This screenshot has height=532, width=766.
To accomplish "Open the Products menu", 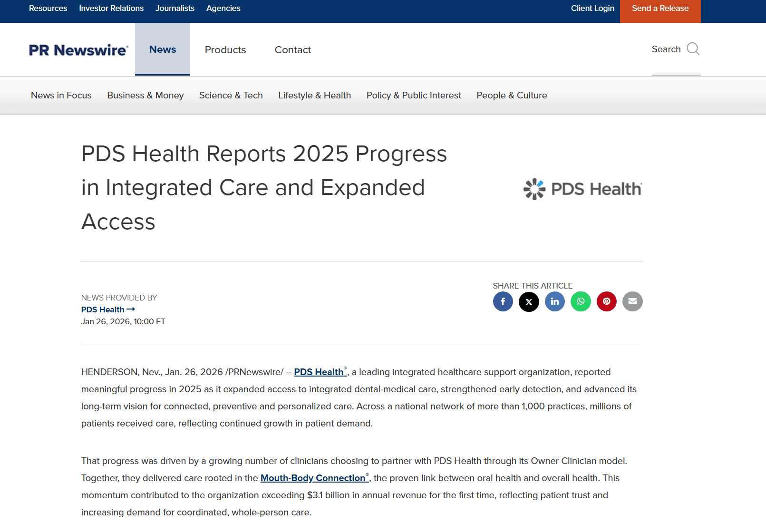I will point(225,50).
